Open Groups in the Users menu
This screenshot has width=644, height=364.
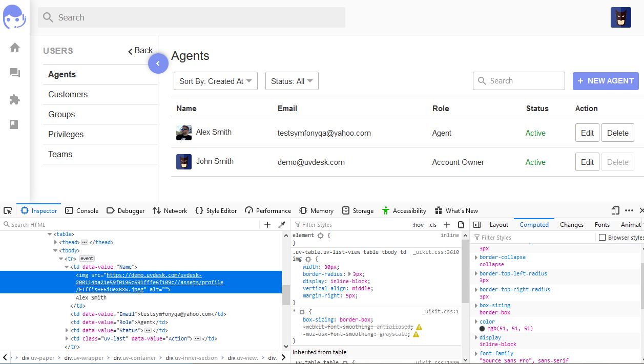coord(100,115)
